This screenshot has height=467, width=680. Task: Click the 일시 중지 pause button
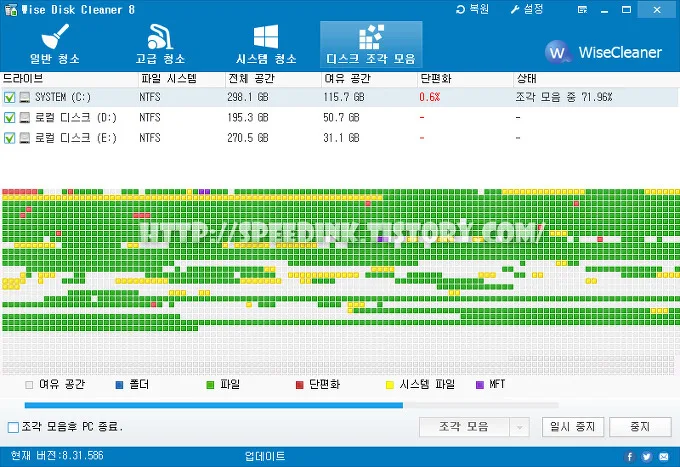[572, 427]
